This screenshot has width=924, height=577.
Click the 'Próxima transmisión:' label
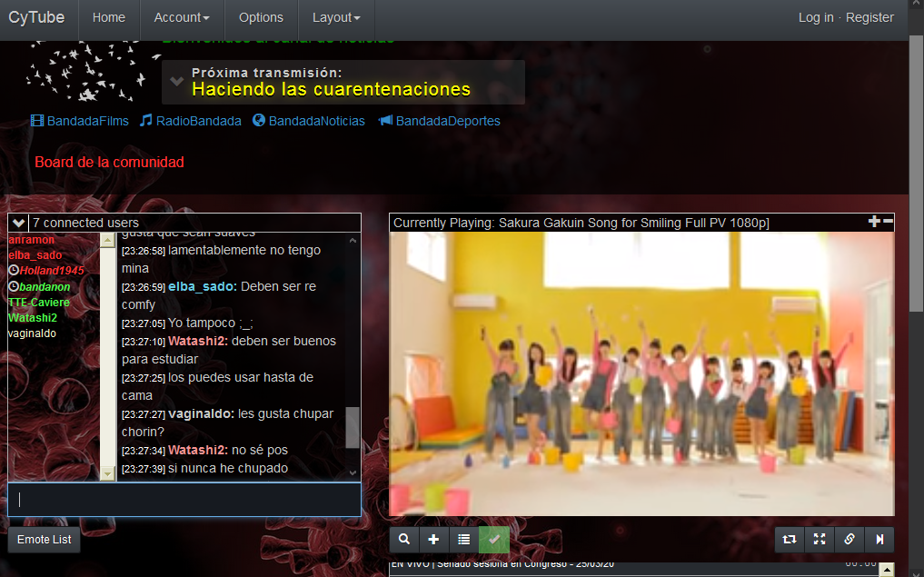(x=267, y=73)
